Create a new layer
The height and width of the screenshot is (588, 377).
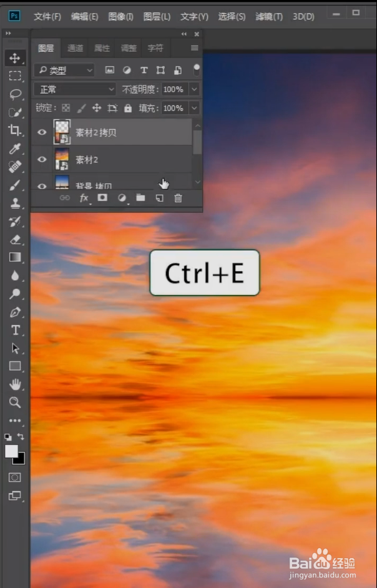pyautogui.click(x=159, y=198)
